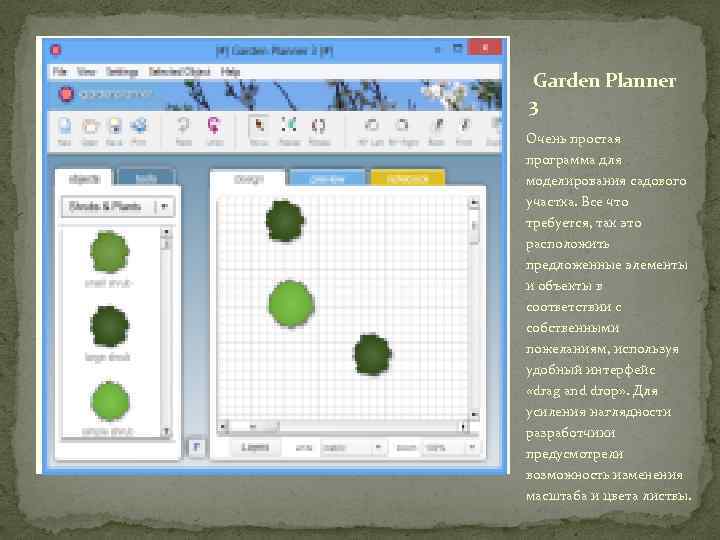Pick the large shrub in the object palette

(109, 326)
